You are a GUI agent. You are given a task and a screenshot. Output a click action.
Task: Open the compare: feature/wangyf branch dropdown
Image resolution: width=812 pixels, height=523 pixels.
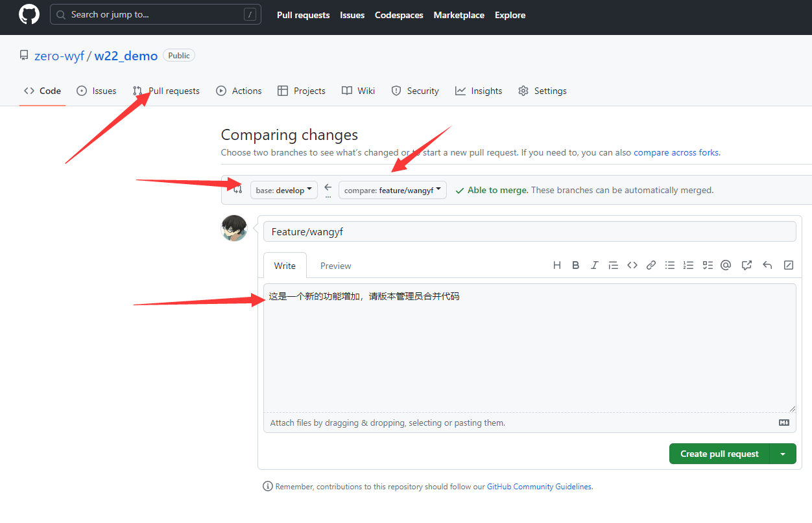(x=392, y=189)
